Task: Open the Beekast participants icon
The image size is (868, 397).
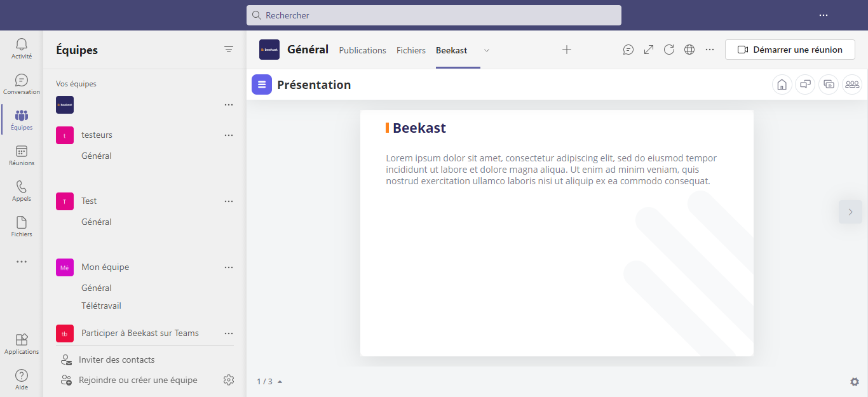Action: (852, 84)
